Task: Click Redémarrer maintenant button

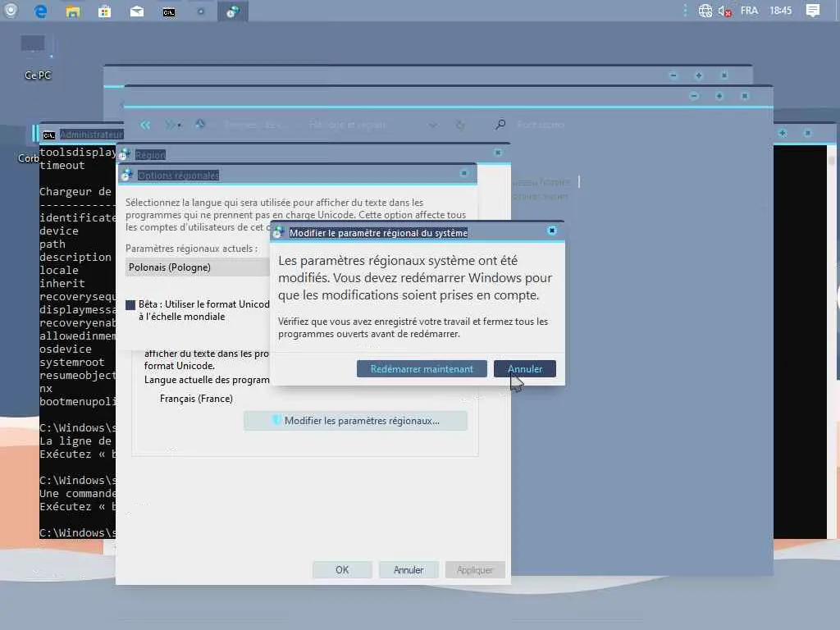Action: click(422, 368)
